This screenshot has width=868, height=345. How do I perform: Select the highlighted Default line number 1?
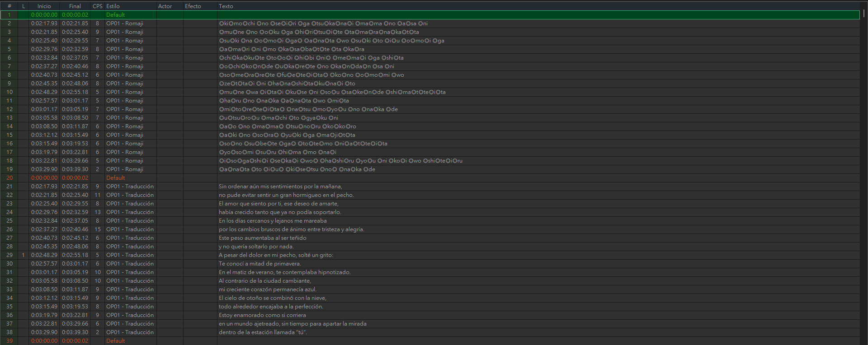[115, 15]
